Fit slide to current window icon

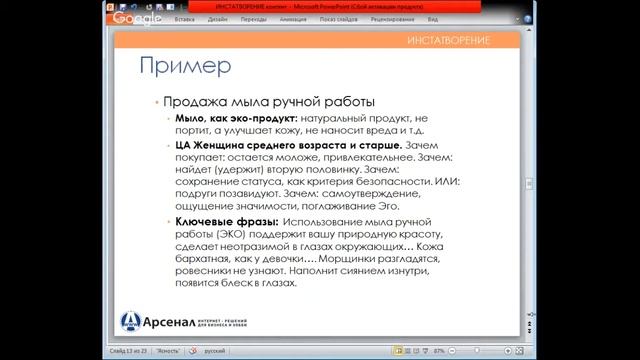pos(519,351)
